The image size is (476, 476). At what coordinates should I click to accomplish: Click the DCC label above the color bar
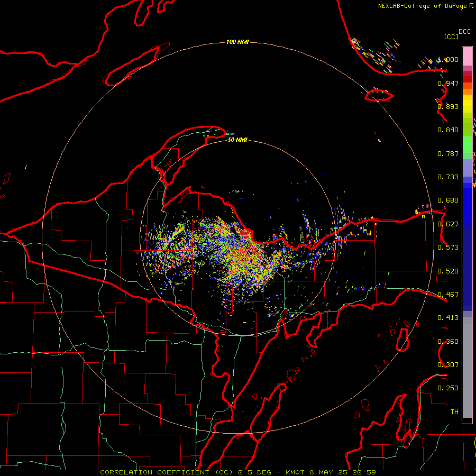point(464,32)
